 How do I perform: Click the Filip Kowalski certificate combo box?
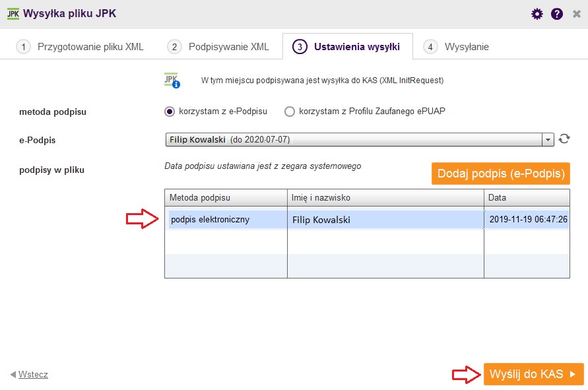(x=359, y=140)
